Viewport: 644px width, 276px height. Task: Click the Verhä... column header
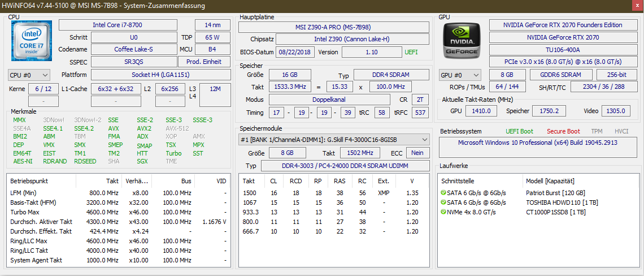point(136,181)
